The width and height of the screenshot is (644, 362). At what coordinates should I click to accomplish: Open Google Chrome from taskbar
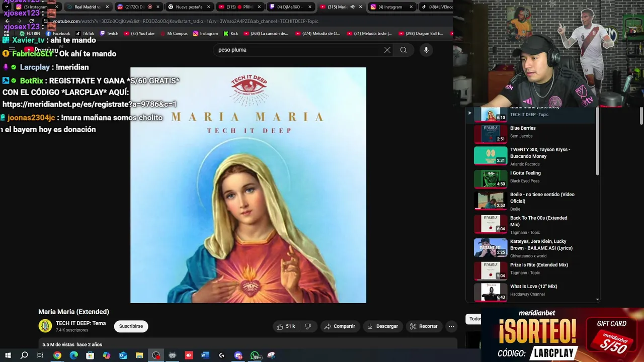[x=57, y=355]
